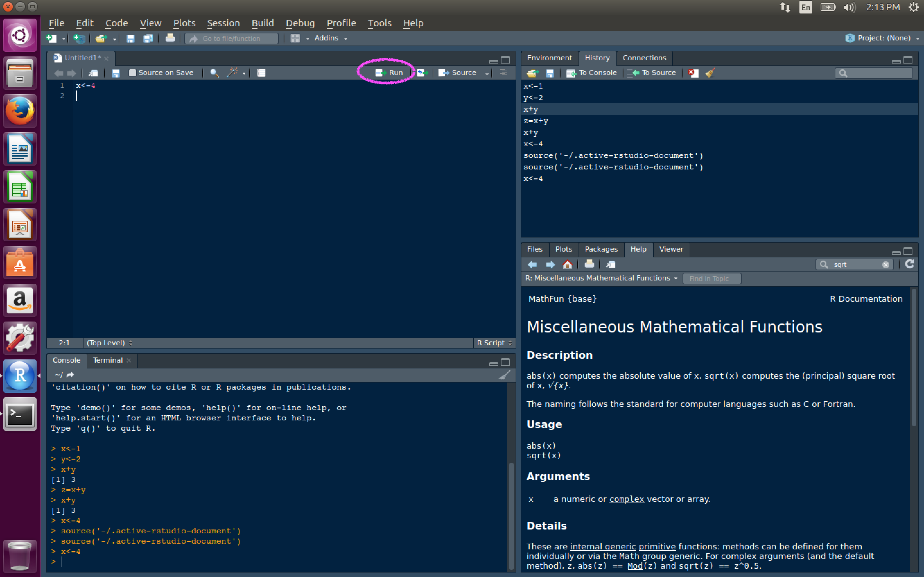This screenshot has width=924, height=577.
Task: Open the Session menu
Action: tap(223, 23)
